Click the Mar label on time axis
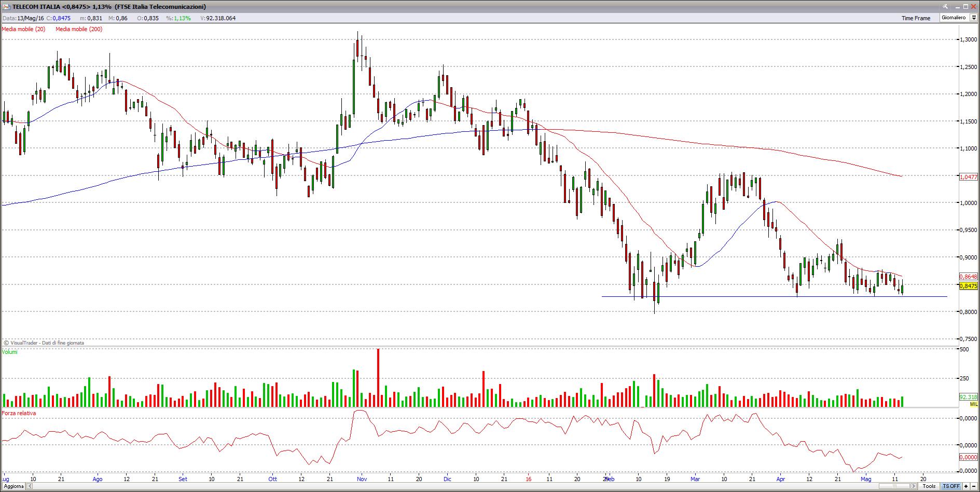This screenshot has height=492, width=980. (x=695, y=479)
